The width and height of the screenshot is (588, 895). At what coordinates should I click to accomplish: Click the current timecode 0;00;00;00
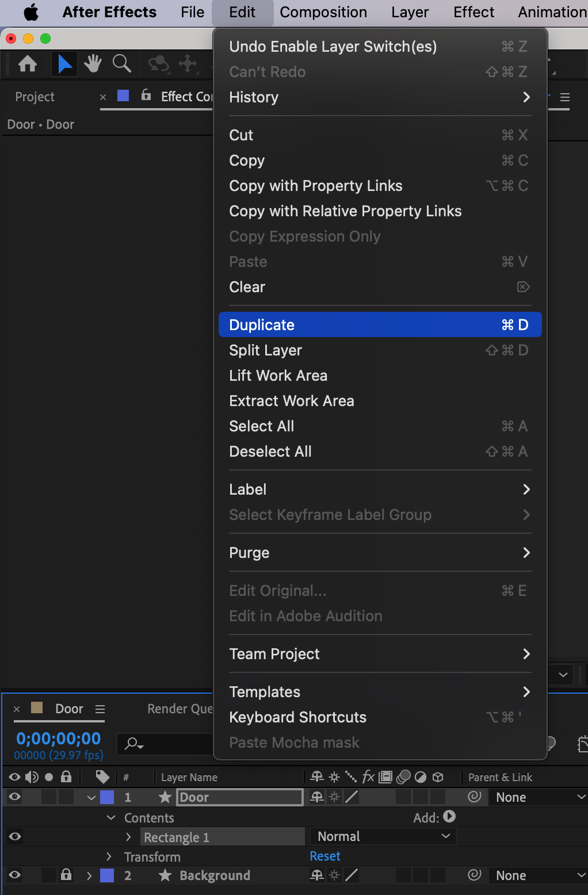tap(59, 738)
